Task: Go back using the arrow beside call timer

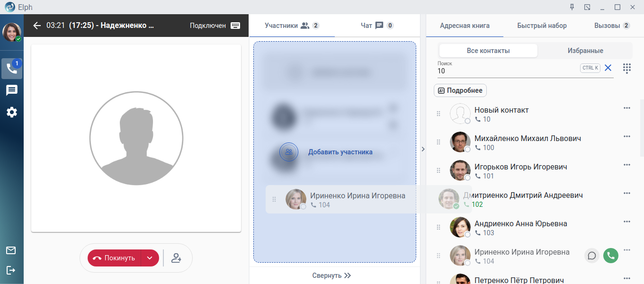Action: click(37, 26)
